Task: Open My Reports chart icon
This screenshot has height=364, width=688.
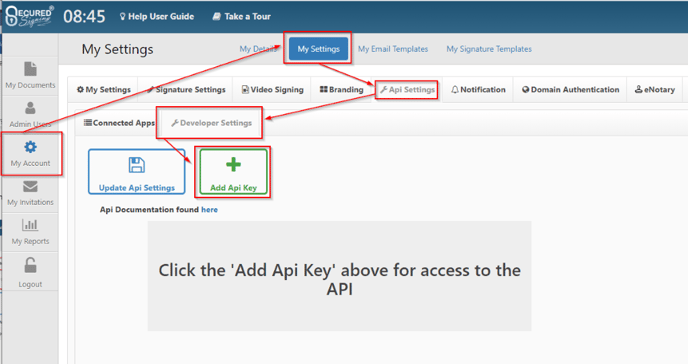Action: (30, 225)
